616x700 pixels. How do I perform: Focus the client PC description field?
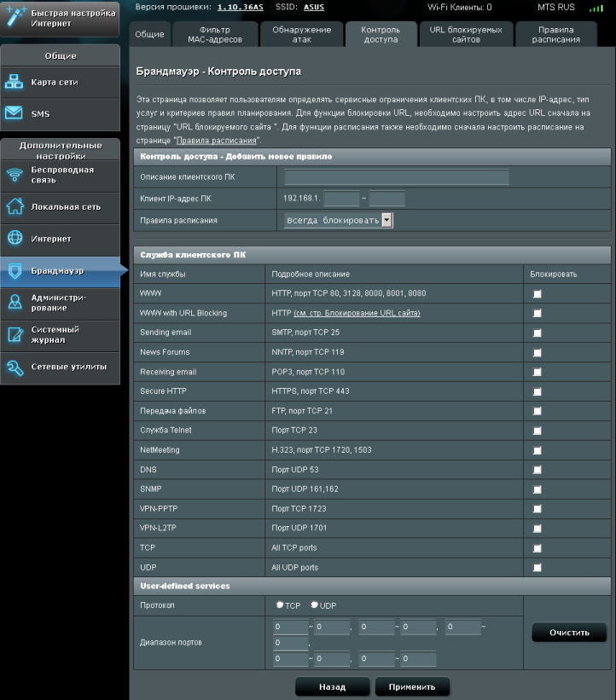coord(397,176)
